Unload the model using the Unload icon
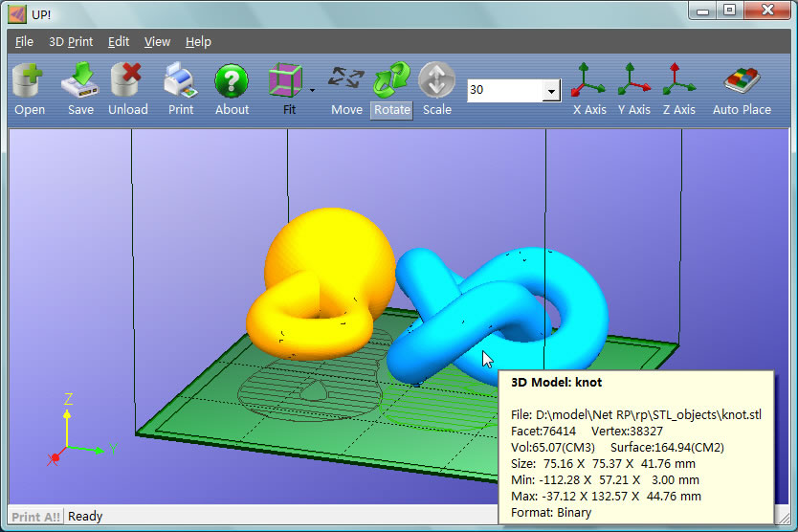The height and width of the screenshot is (532, 798). click(126, 80)
